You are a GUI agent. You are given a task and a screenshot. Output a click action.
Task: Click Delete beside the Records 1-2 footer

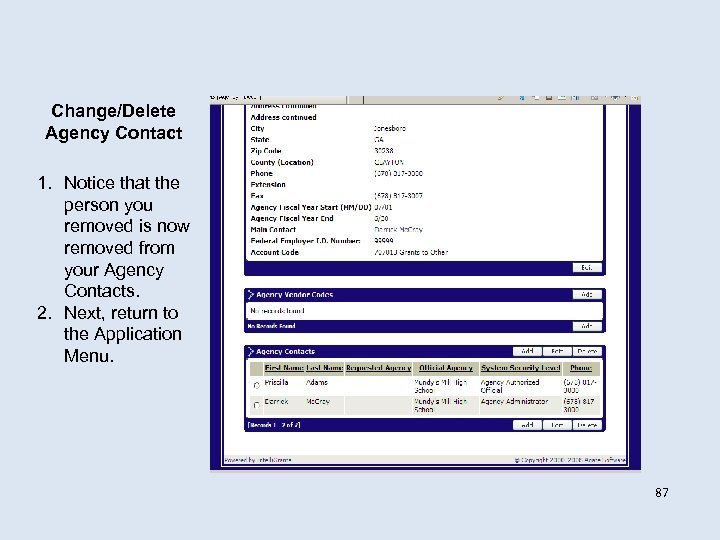coord(587,425)
